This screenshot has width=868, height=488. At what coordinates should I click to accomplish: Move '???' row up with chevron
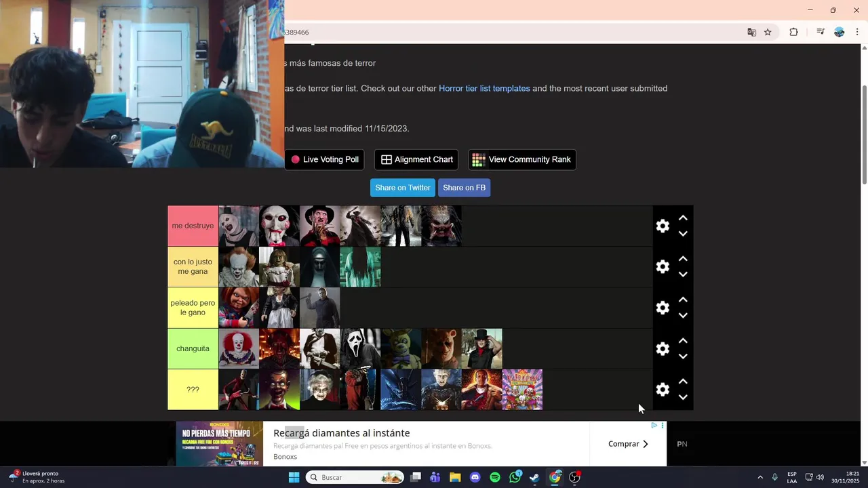683,382
